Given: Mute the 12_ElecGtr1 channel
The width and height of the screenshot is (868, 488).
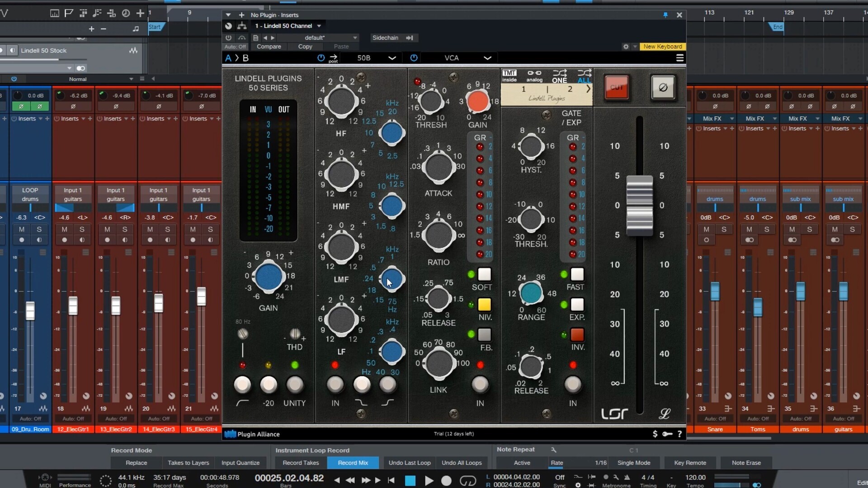Looking at the screenshot, I should pyautogui.click(x=65, y=230).
